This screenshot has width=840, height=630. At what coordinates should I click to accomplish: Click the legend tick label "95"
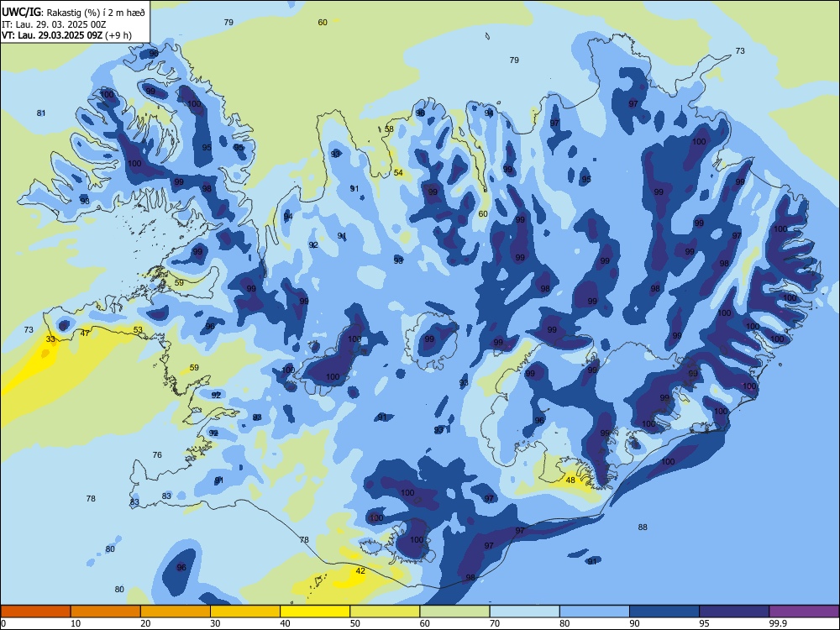pos(704,623)
